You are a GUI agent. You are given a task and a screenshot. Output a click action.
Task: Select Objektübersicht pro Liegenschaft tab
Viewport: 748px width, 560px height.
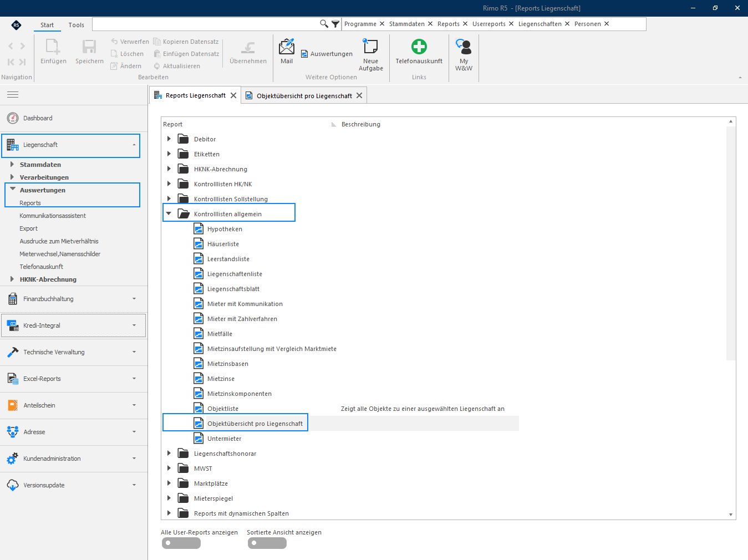coord(304,95)
